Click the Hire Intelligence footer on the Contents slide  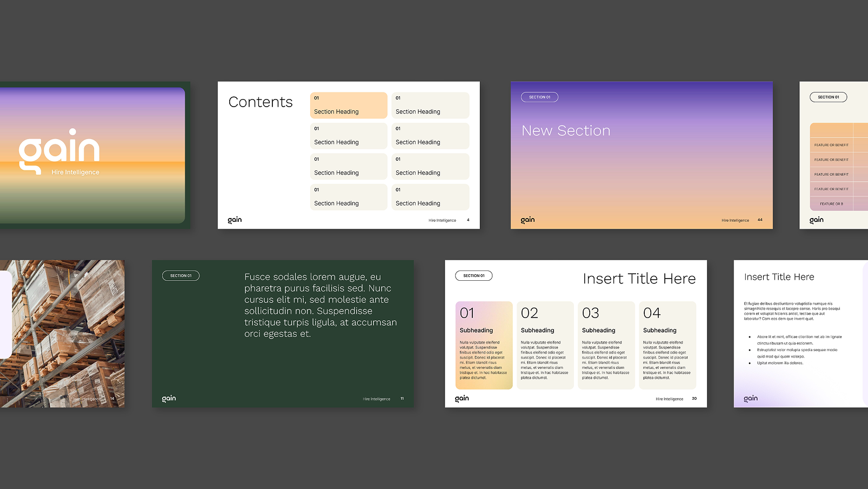pyautogui.click(x=442, y=220)
